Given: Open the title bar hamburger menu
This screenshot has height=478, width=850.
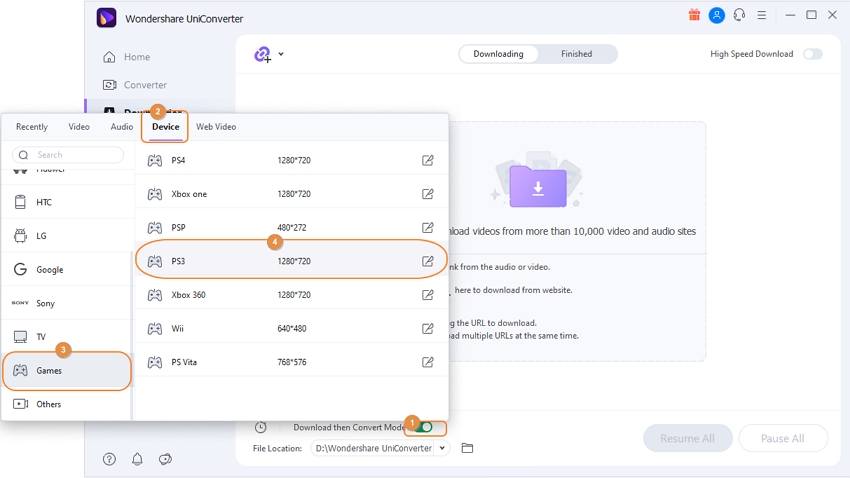Looking at the screenshot, I should coord(762,16).
